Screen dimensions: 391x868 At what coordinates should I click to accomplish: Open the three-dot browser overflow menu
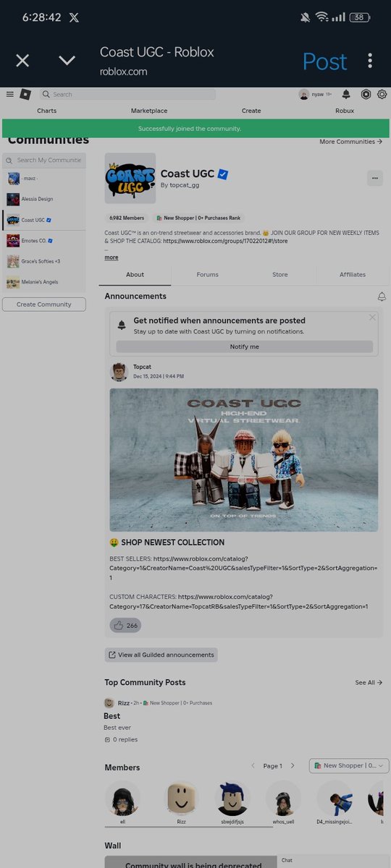(x=370, y=61)
